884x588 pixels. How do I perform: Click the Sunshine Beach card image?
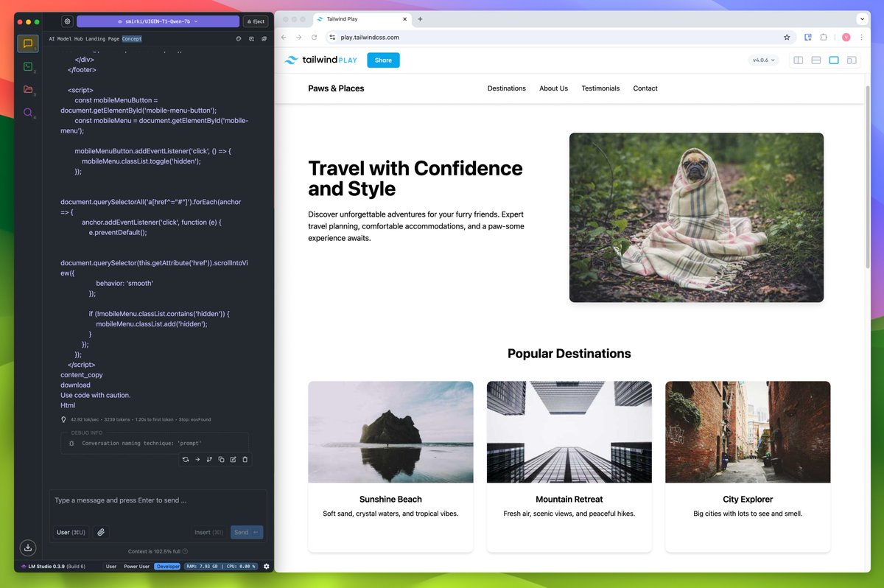(x=390, y=432)
